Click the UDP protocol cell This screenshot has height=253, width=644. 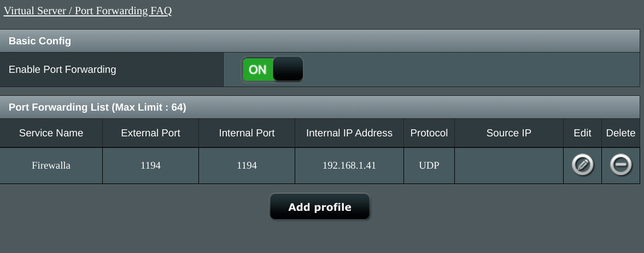click(429, 165)
